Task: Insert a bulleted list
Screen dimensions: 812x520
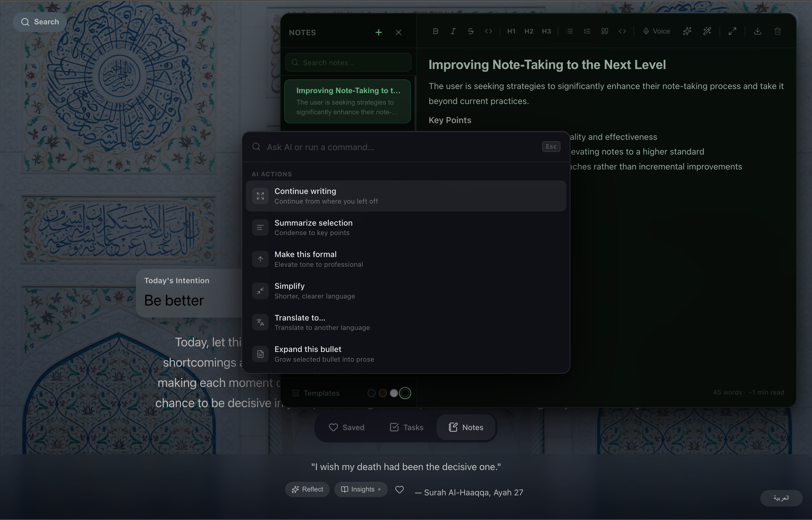Action: click(570, 31)
